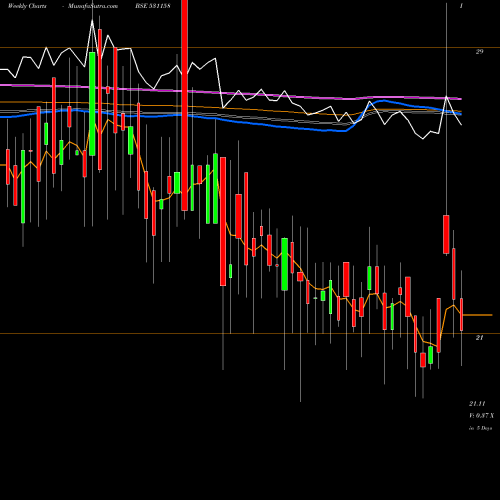Click the tall green candle near chart peak
500x500 pixels.
click(92, 104)
